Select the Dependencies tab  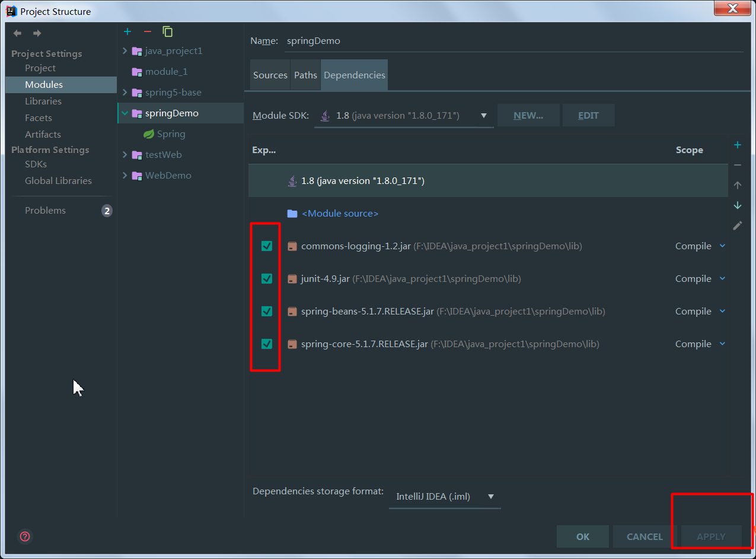(355, 75)
